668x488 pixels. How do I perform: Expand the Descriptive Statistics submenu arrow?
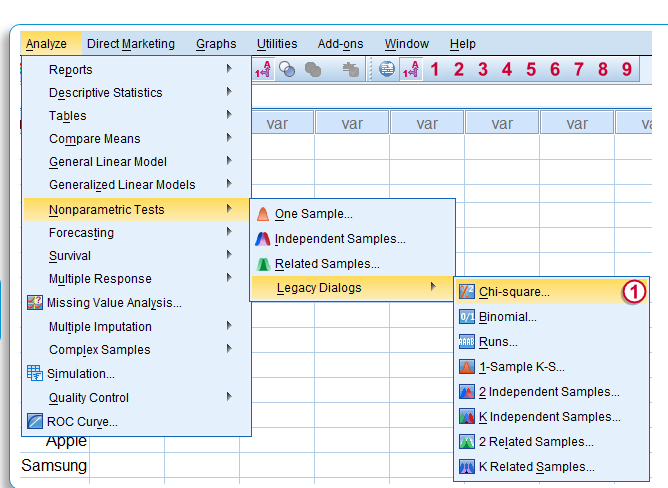point(229,92)
